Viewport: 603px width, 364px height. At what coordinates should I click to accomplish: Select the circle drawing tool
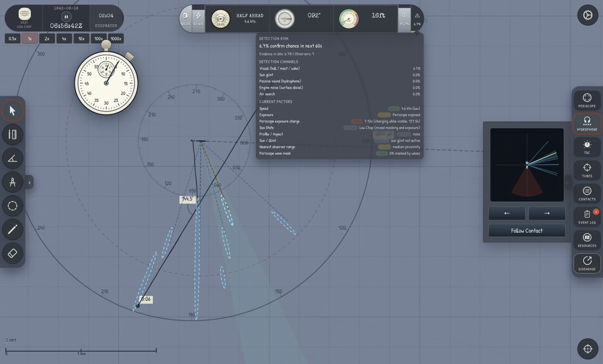(12, 206)
